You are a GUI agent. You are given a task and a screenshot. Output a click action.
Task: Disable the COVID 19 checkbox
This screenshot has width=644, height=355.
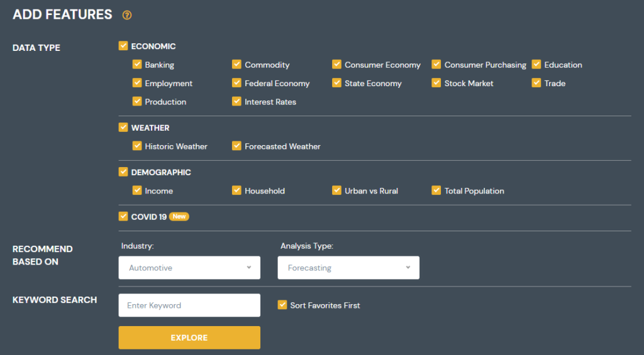[123, 217]
